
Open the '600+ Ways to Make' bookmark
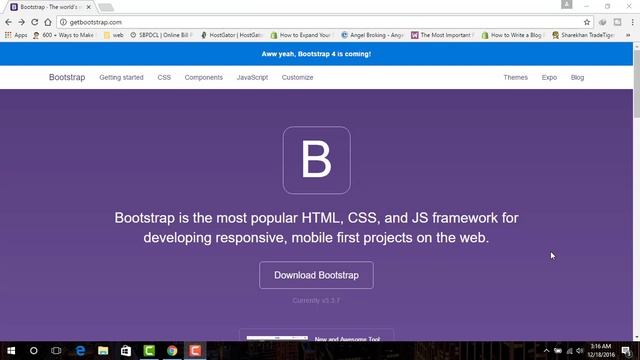(63, 35)
